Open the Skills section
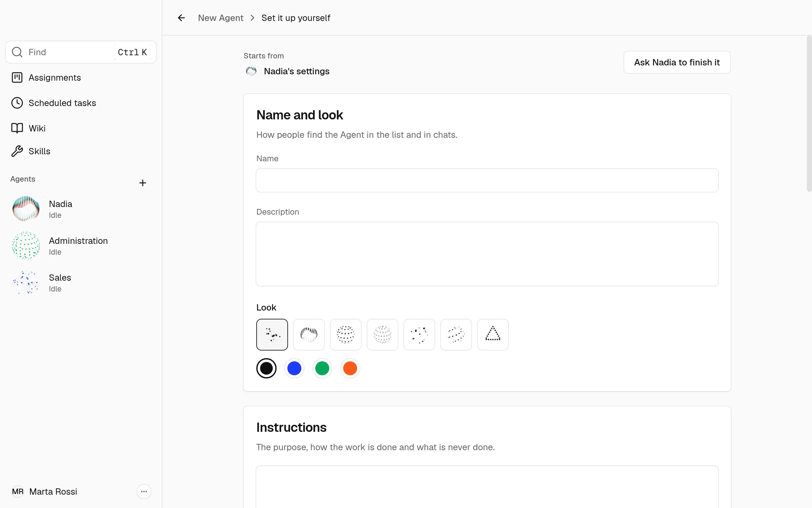Viewport: 812px width, 508px height. click(x=81, y=151)
